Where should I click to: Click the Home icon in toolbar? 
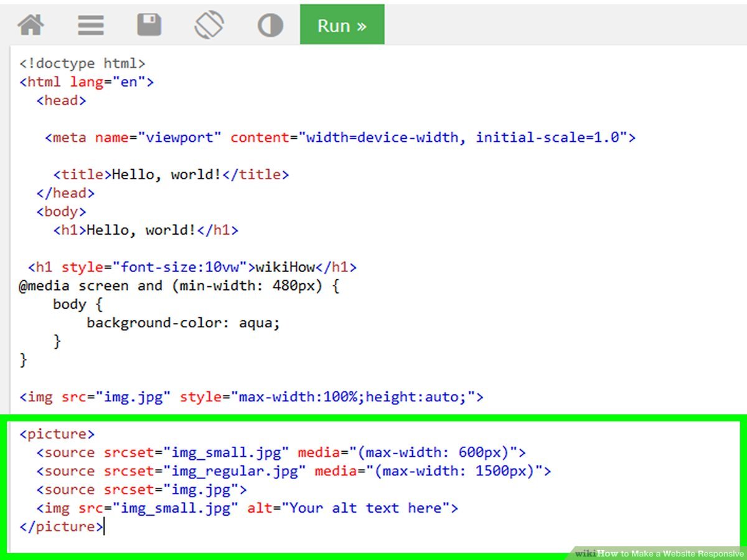[31, 26]
